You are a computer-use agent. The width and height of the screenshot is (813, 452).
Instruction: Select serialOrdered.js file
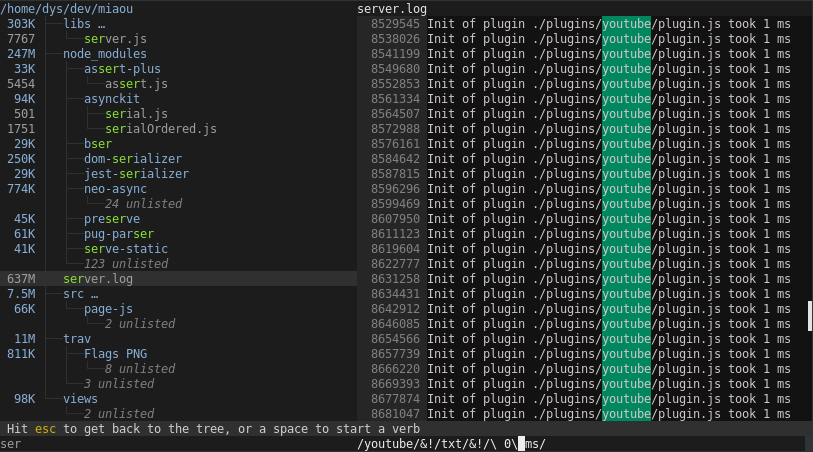point(161,129)
